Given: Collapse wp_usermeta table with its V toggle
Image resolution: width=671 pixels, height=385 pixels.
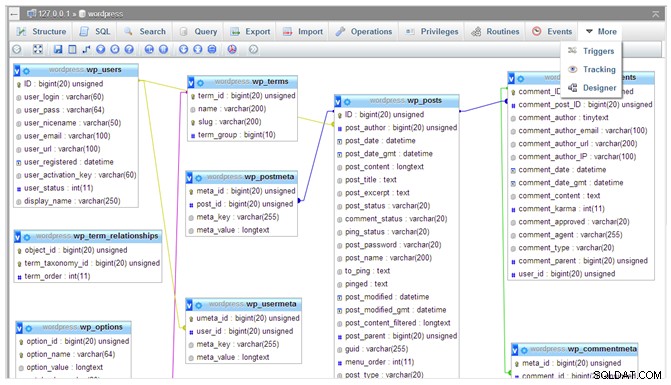Looking at the screenshot, I should 190,305.
